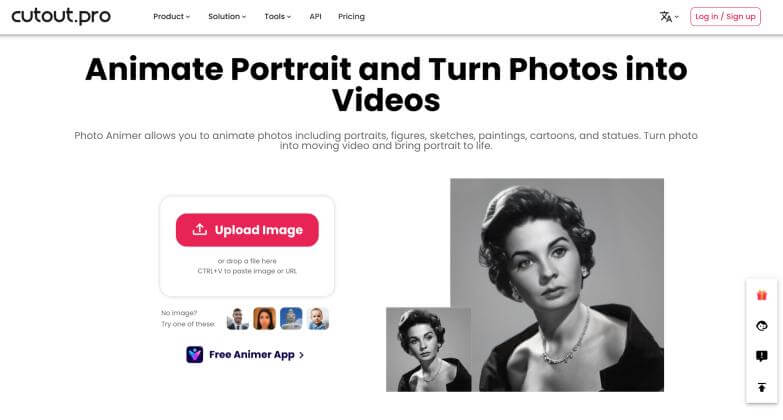The image size is (783, 420).
Task: Click the language translate icon
Action: [x=667, y=17]
